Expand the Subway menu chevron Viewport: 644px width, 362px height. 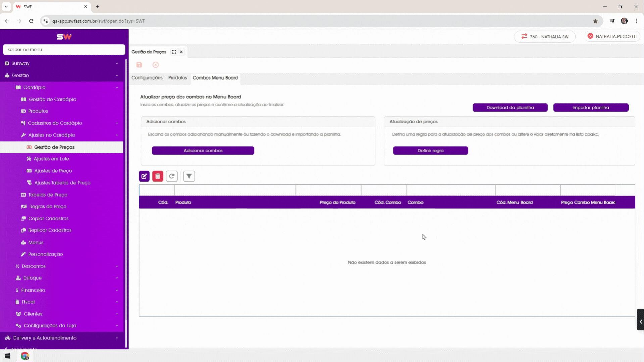tap(117, 63)
